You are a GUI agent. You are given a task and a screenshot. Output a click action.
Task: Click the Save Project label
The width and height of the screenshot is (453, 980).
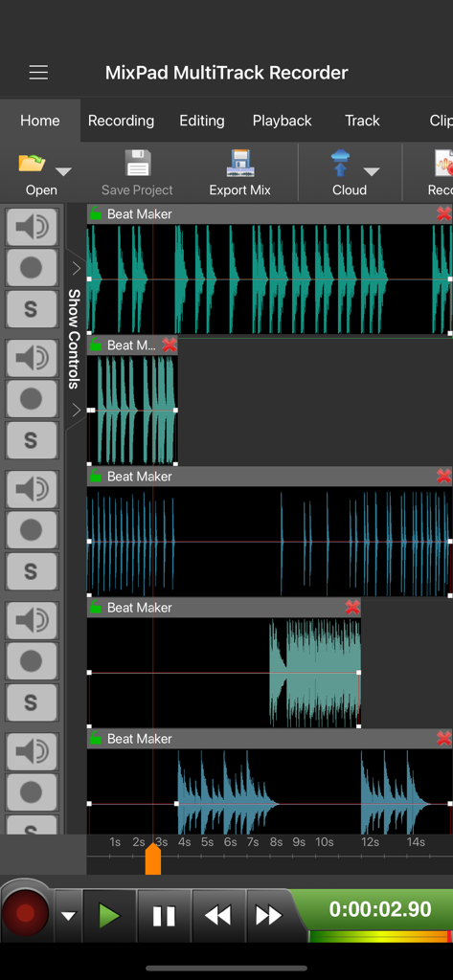(137, 190)
